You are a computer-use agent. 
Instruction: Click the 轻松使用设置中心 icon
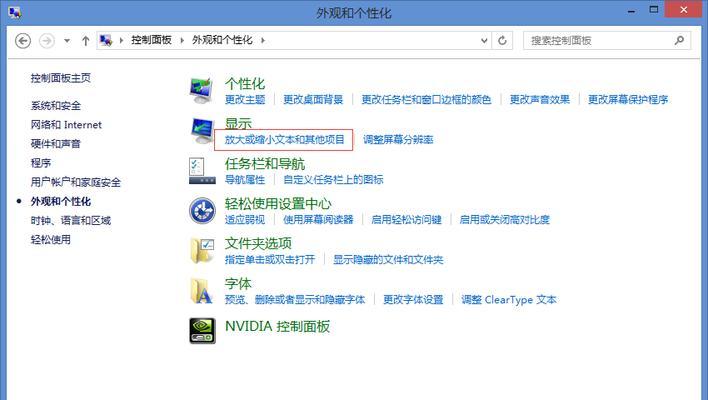coord(202,210)
